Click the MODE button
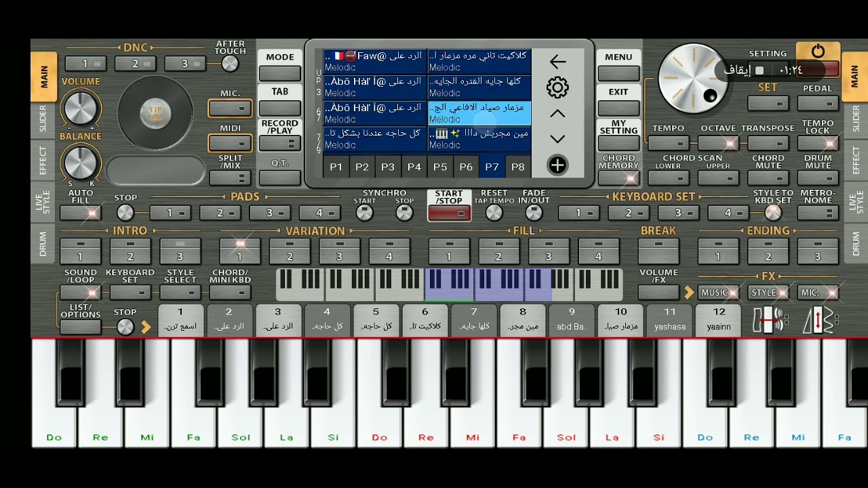This screenshot has width=868, height=488. 280,73
